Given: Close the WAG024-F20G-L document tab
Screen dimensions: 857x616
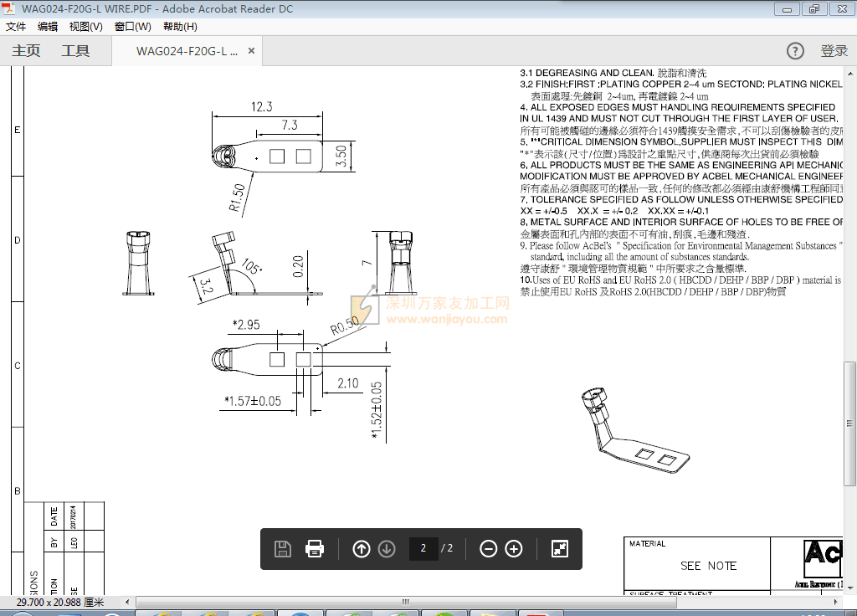Looking at the screenshot, I should pos(251,51).
